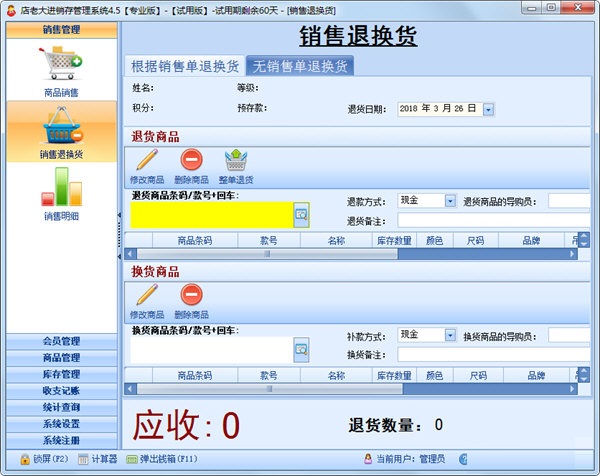Click right scroll arrow of 退货商品 table
The image size is (600, 476).
572,254
